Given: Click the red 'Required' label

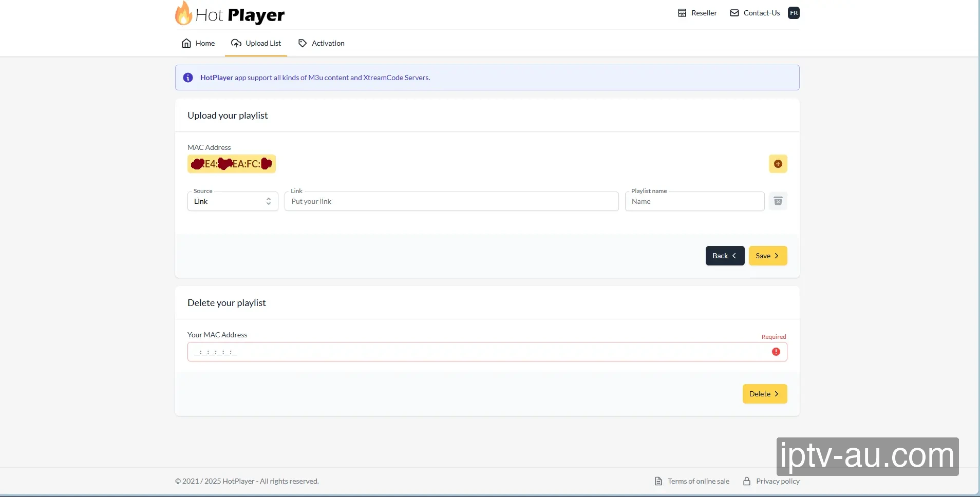Looking at the screenshot, I should [774, 337].
